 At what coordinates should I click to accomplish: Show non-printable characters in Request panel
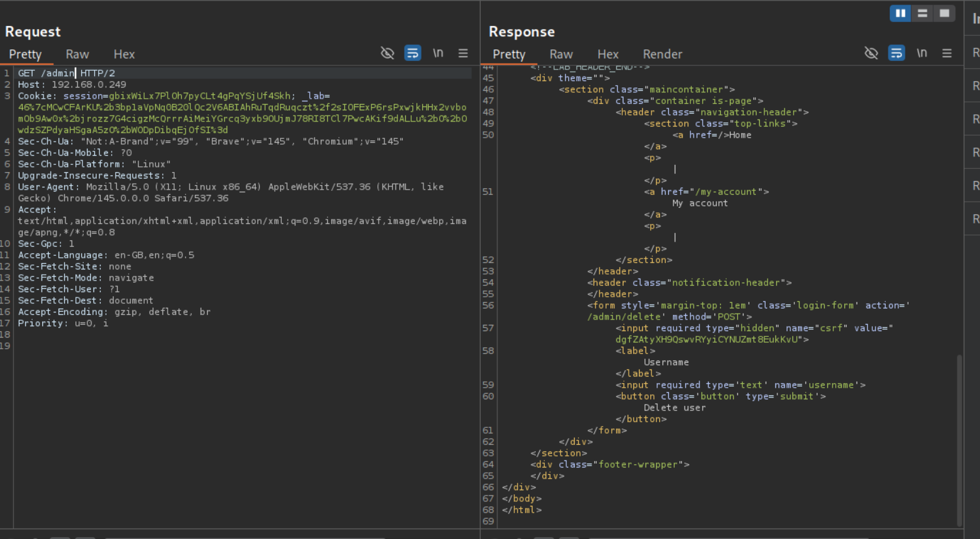click(438, 53)
